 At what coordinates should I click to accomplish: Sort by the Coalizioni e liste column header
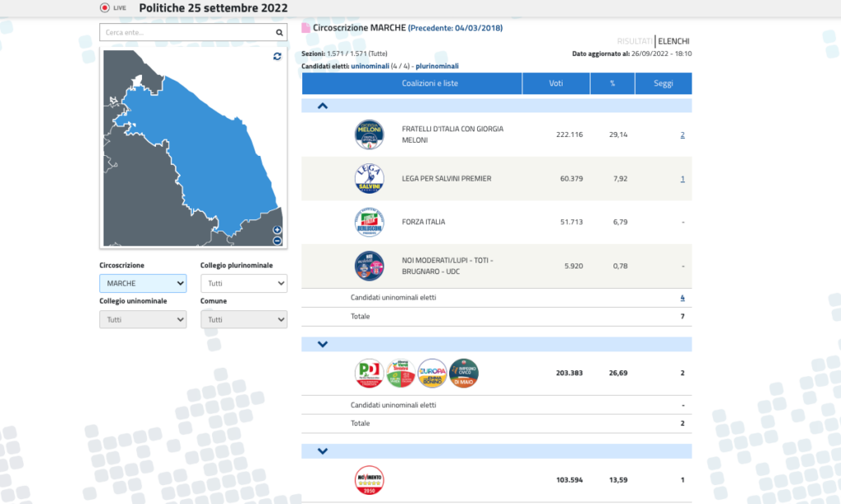point(412,84)
